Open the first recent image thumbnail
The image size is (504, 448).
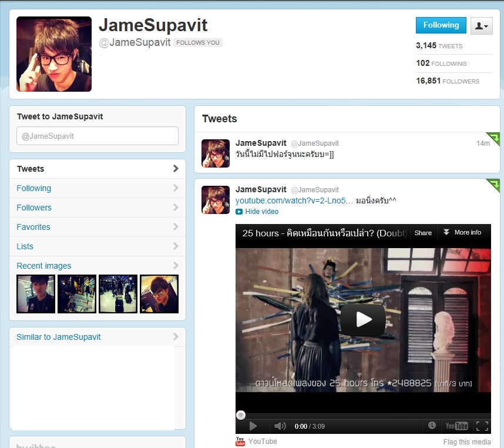pos(36,294)
